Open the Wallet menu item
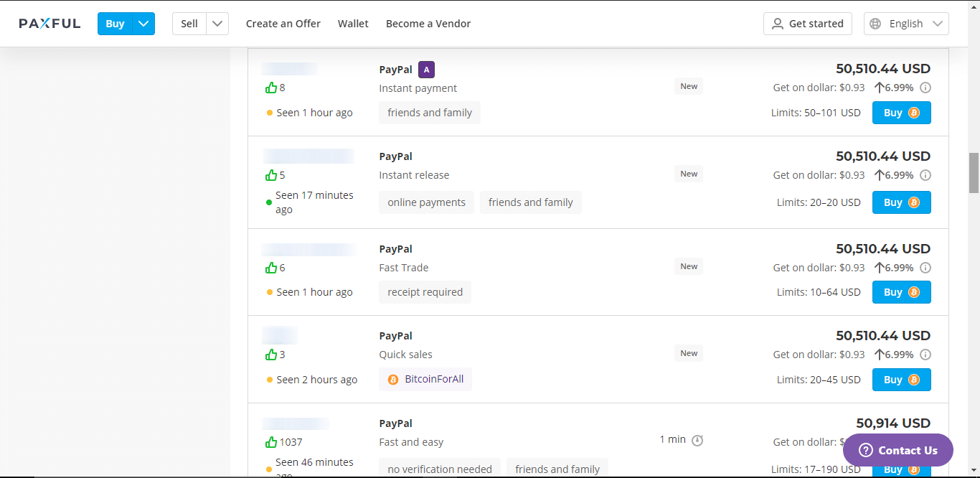Image resolution: width=980 pixels, height=478 pixels. 353,24
